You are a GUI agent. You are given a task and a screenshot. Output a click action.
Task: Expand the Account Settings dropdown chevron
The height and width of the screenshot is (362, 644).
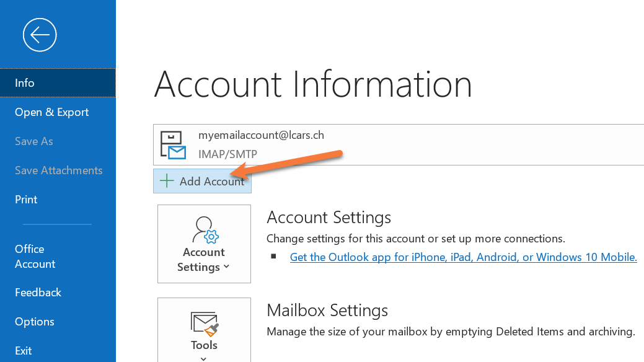[226, 267]
